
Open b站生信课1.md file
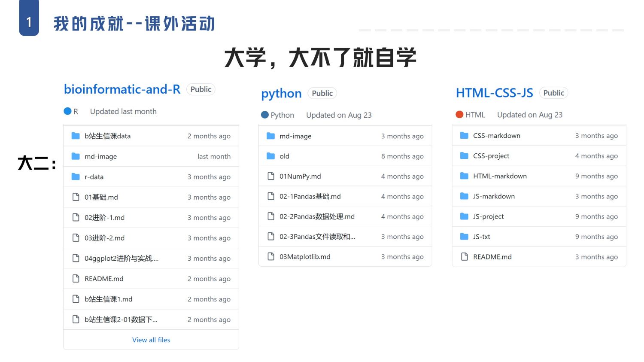[108, 299]
